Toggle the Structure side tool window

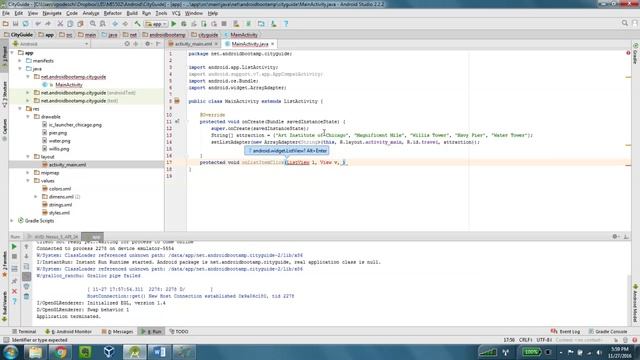4,95
